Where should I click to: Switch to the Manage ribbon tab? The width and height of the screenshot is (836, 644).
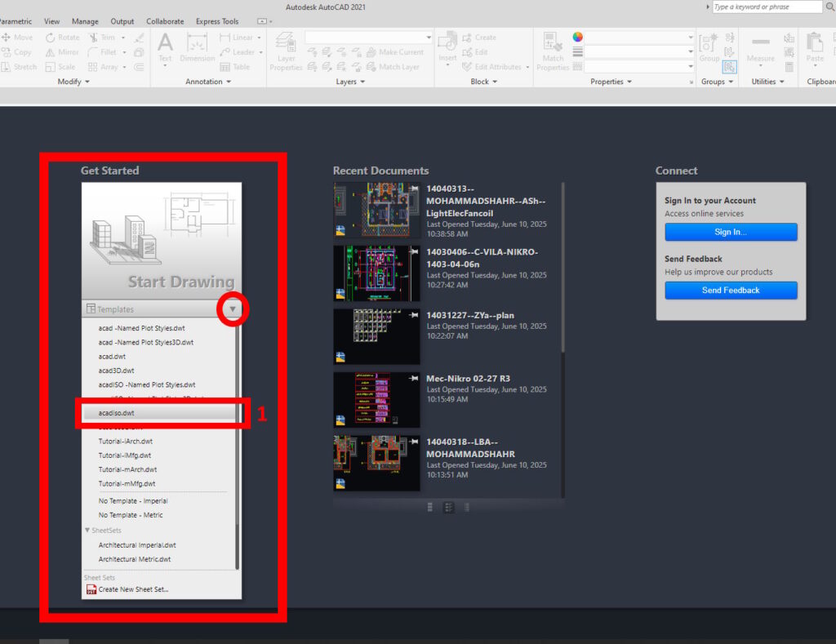click(85, 21)
